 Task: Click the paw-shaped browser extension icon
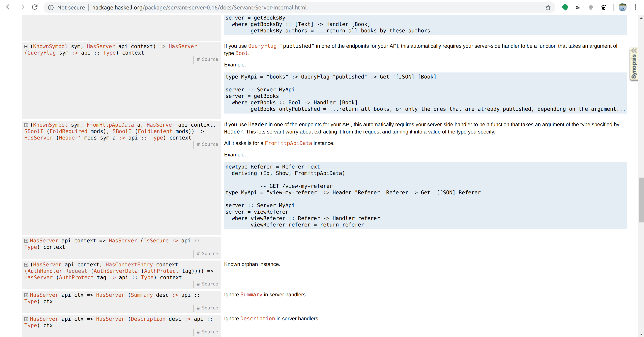604,7
